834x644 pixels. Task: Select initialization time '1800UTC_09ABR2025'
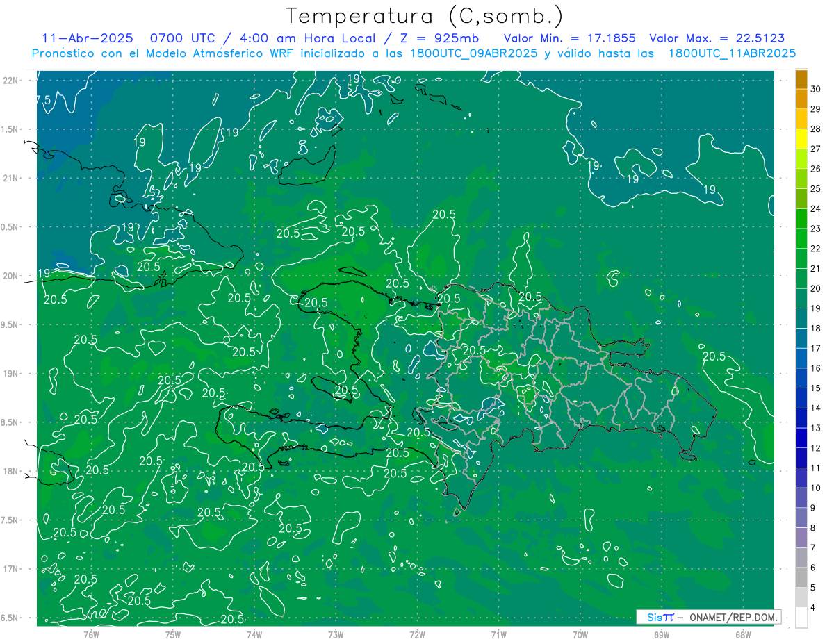(x=473, y=53)
